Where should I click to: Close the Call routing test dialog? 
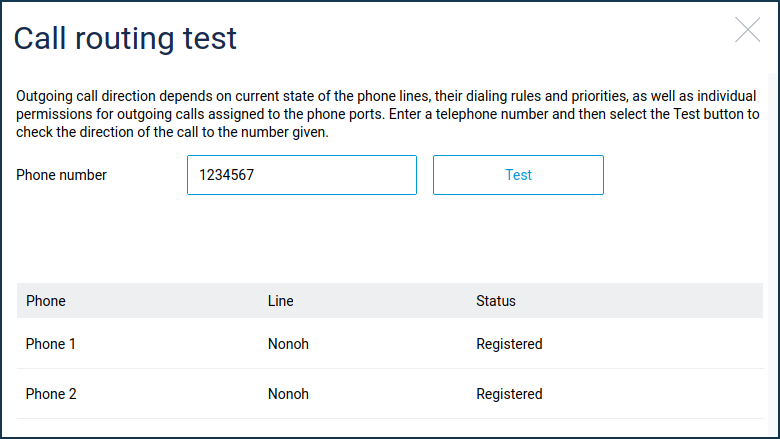(747, 30)
